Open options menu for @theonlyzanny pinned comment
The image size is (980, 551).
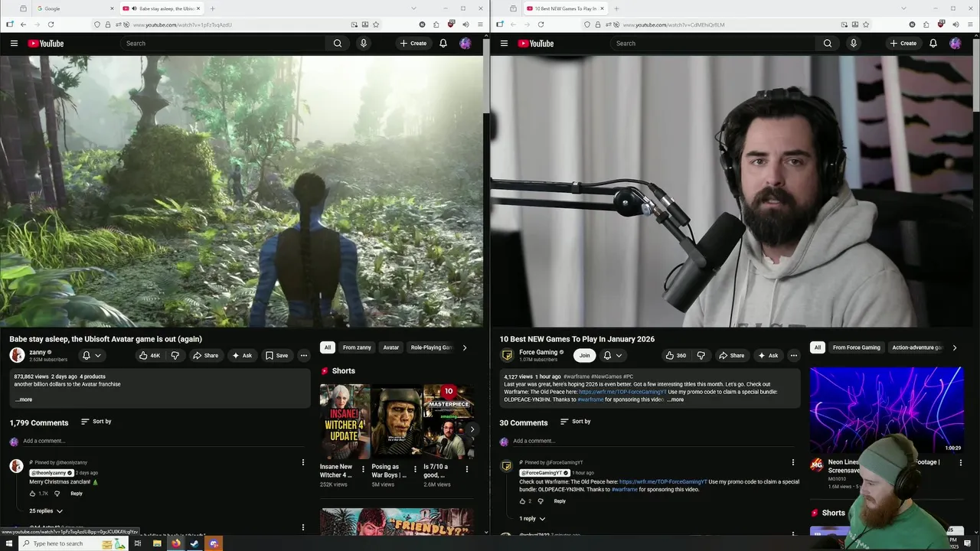click(x=303, y=462)
